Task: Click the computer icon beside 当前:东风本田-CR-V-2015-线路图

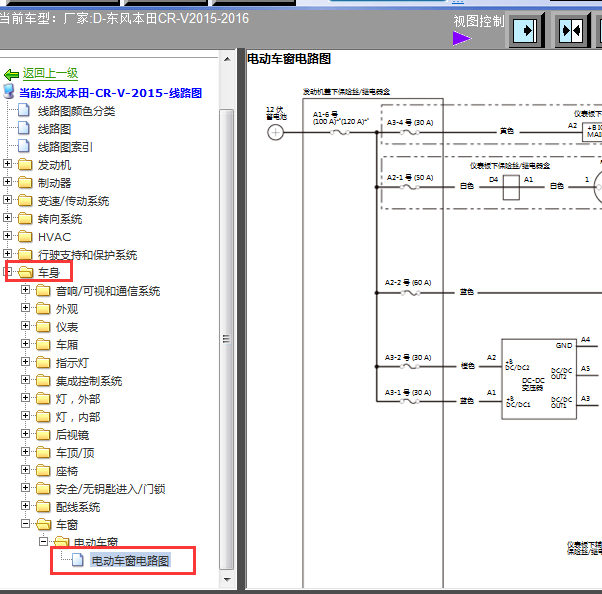Action: (8, 91)
